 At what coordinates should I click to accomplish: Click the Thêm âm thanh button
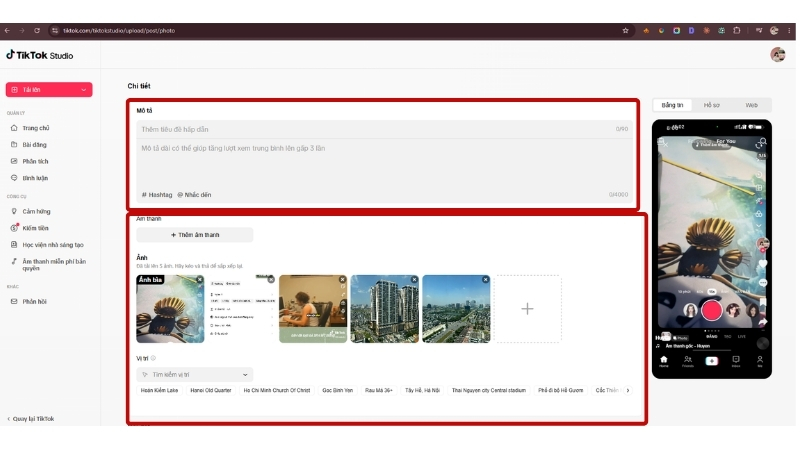pyautogui.click(x=195, y=235)
